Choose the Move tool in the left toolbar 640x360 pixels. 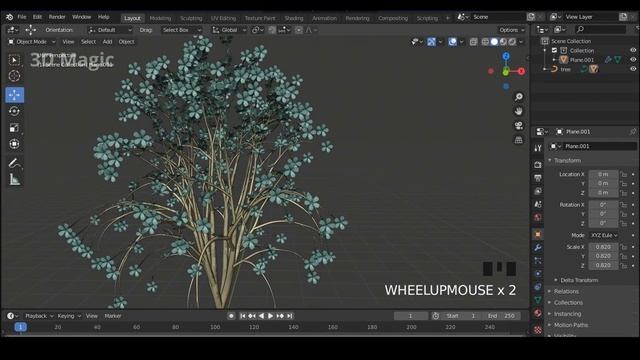coord(14,95)
